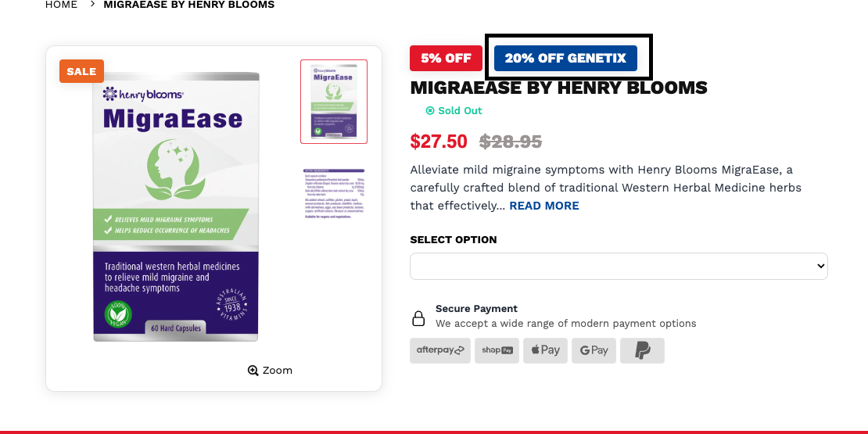Click the magnifier Zoom icon
Image resolution: width=868 pixels, height=434 pixels.
point(253,371)
